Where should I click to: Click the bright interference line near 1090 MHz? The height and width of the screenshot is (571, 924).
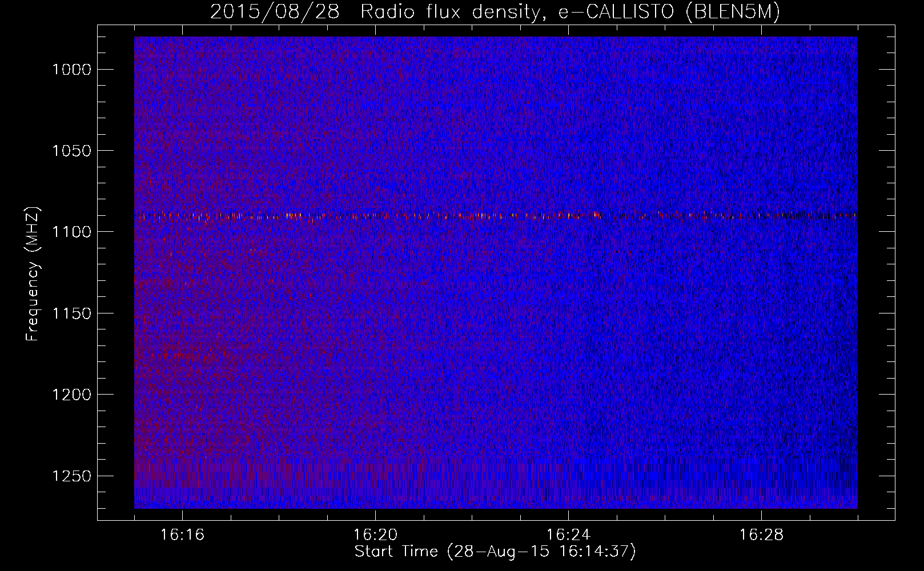(x=496, y=216)
